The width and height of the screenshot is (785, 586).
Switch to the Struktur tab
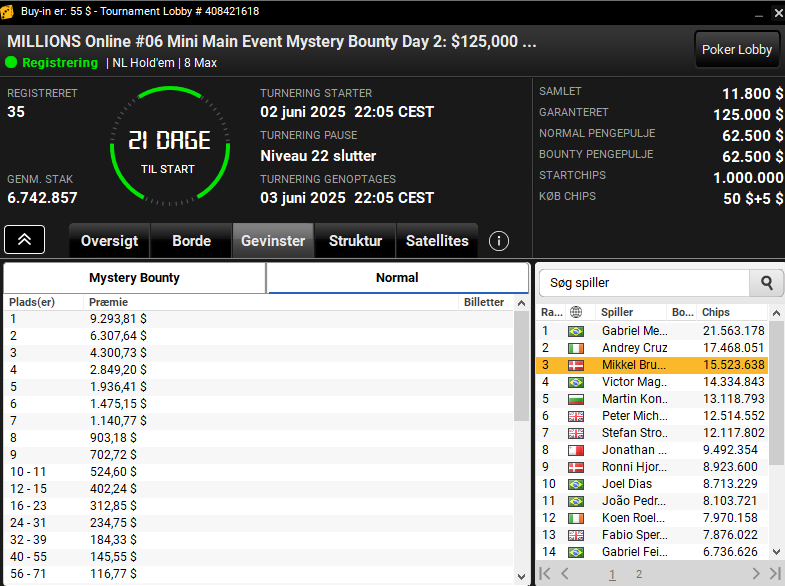(x=355, y=241)
